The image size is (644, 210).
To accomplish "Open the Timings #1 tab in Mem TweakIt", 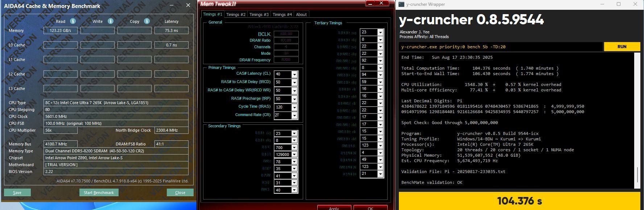I will 212,14.
